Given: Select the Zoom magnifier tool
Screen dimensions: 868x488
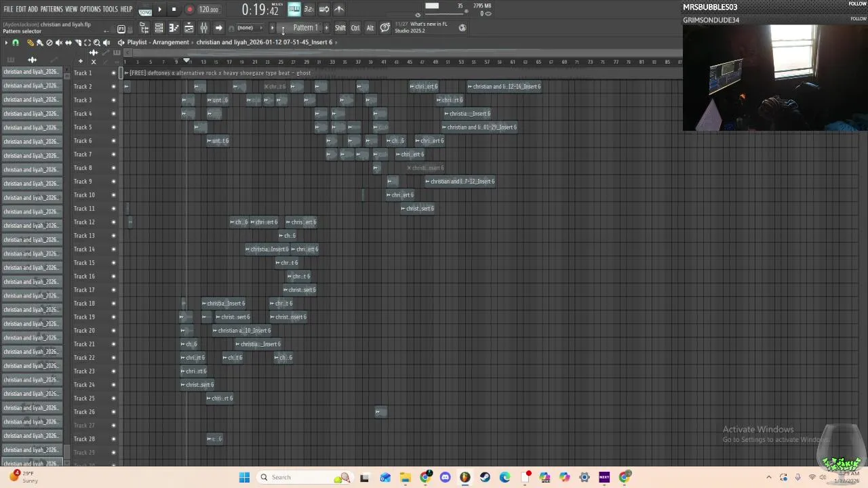Looking at the screenshot, I should coord(96,43).
